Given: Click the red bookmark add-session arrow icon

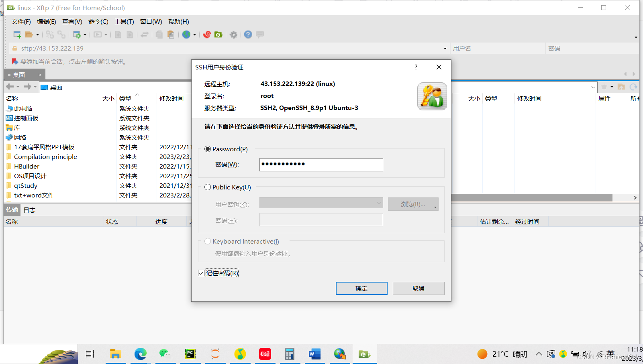Looking at the screenshot, I should point(15,61).
